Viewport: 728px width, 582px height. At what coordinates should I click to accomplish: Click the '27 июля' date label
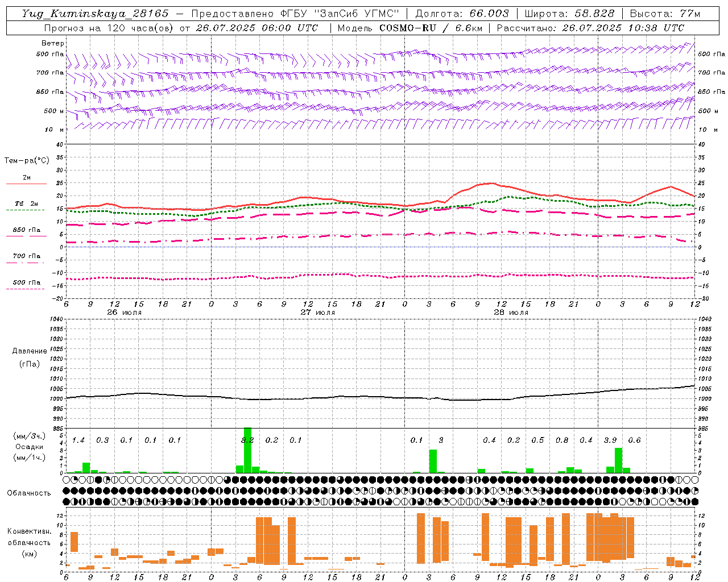(x=318, y=313)
